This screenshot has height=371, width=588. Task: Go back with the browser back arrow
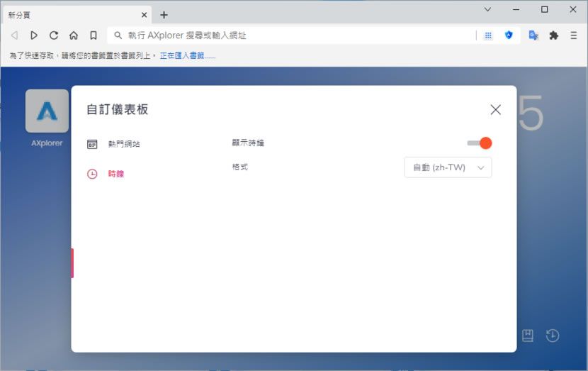15,35
